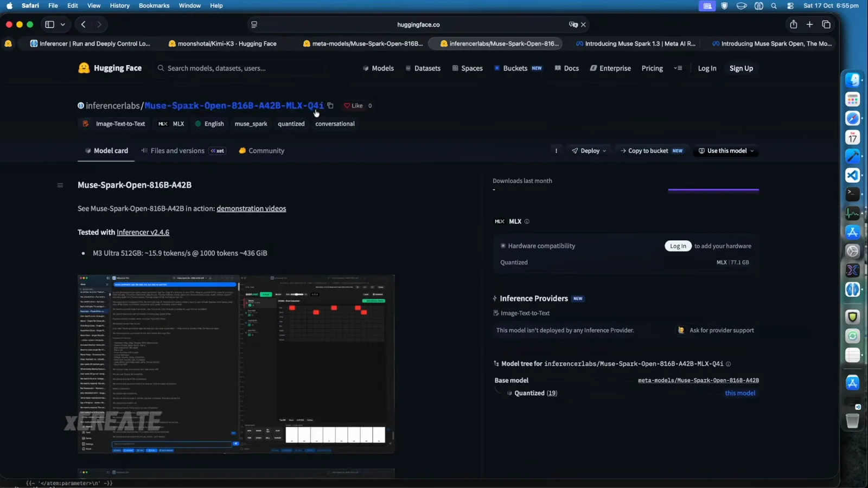This screenshot has width=868, height=488.
Task: Open Spotlight search in menu bar
Action: tap(774, 5)
